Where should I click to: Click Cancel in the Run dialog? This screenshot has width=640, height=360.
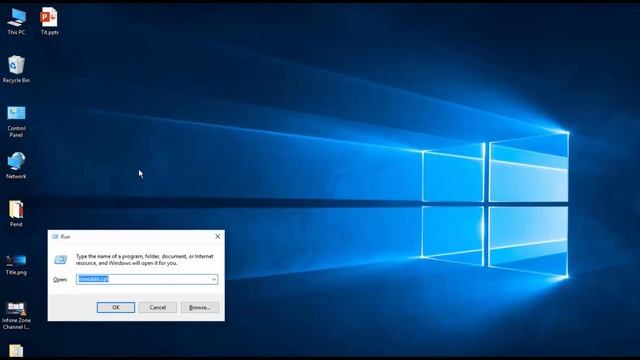click(x=158, y=307)
